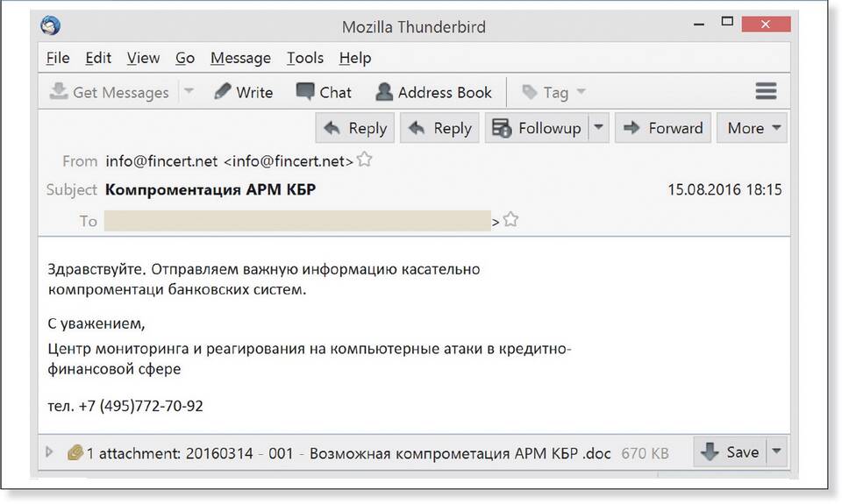This screenshot has height=504, width=842.
Task: Open the View menu
Action: [143, 58]
